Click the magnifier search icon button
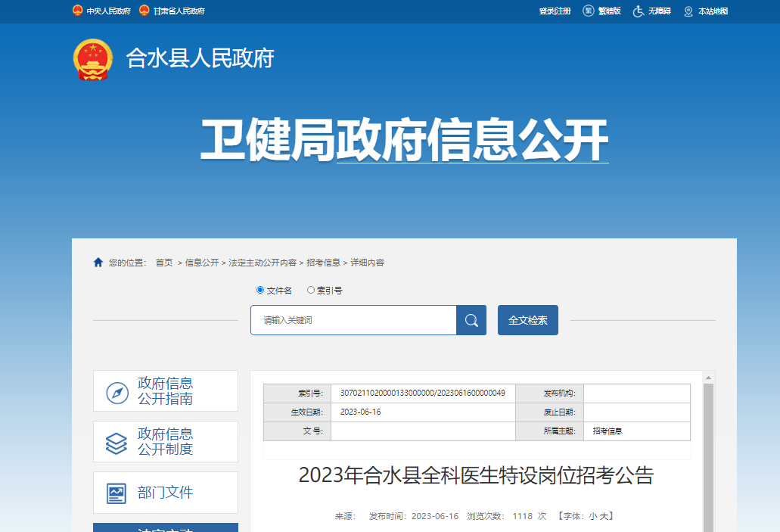Screen dimensions: 780x532 [471, 320]
